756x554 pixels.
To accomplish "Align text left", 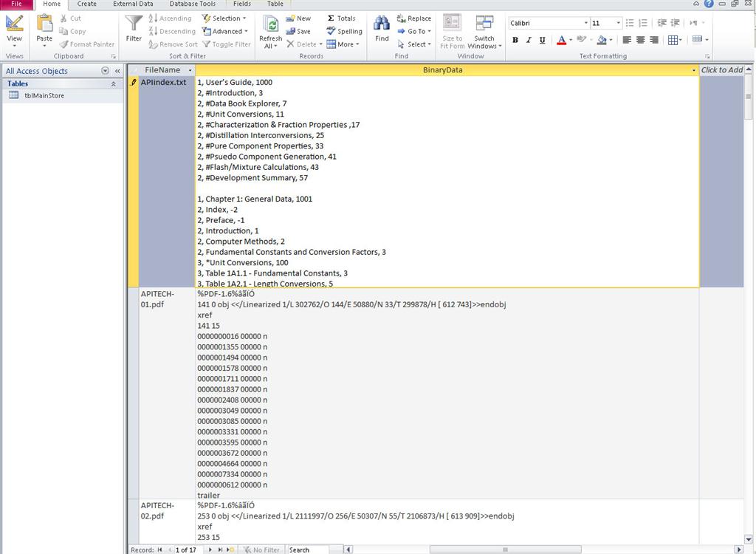I will (x=627, y=40).
